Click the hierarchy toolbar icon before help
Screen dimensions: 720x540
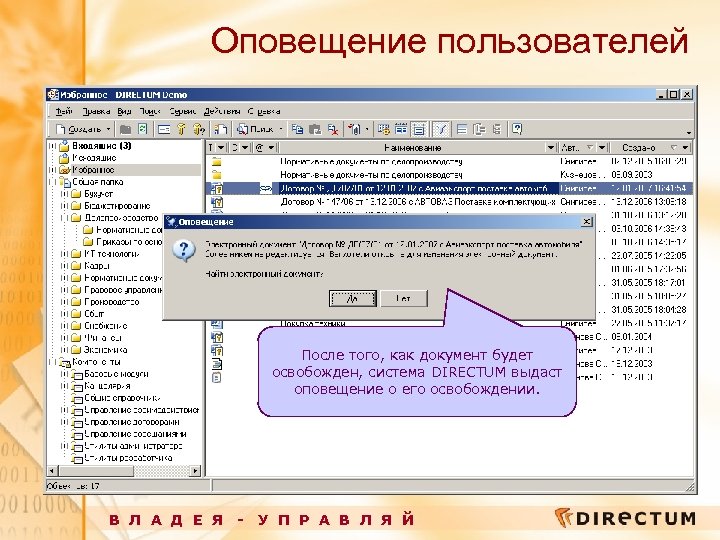(x=496, y=129)
